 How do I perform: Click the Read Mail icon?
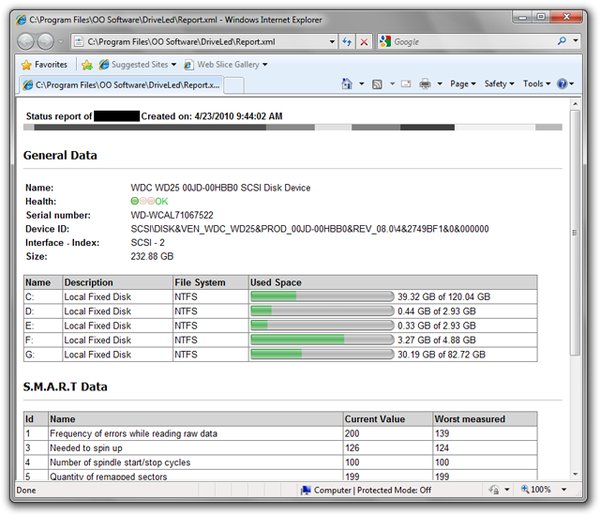coord(406,84)
